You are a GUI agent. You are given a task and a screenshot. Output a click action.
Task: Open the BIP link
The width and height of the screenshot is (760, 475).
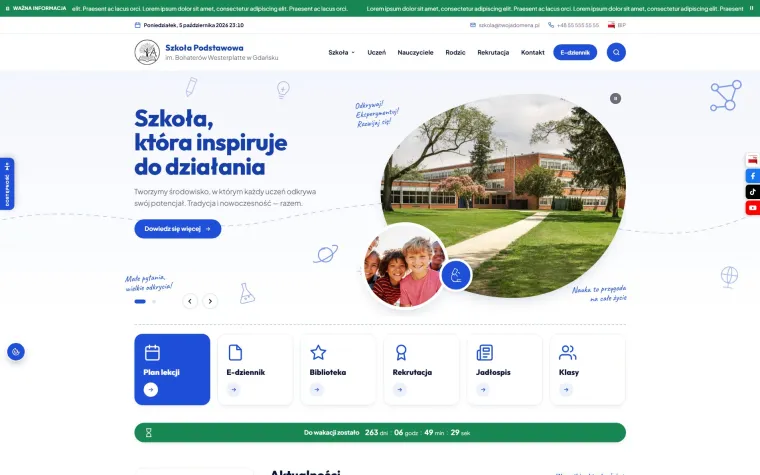tap(617, 25)
